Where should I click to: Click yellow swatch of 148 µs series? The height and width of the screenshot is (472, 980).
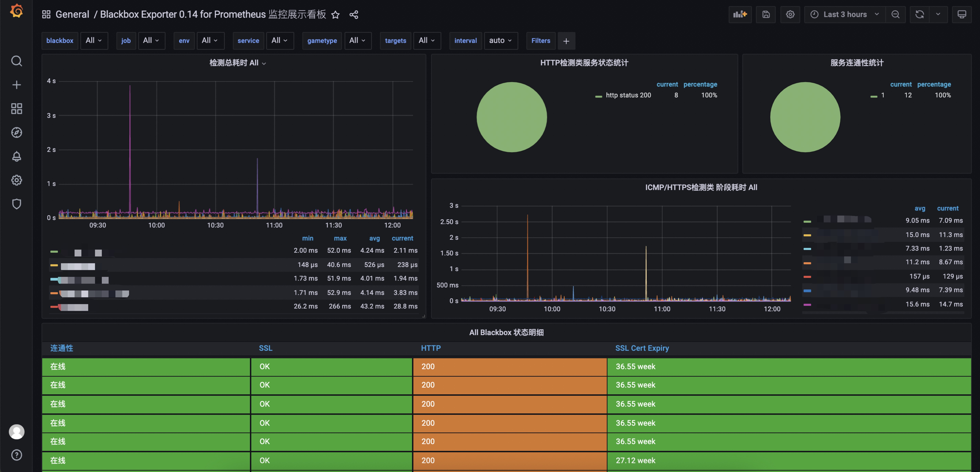54,266
